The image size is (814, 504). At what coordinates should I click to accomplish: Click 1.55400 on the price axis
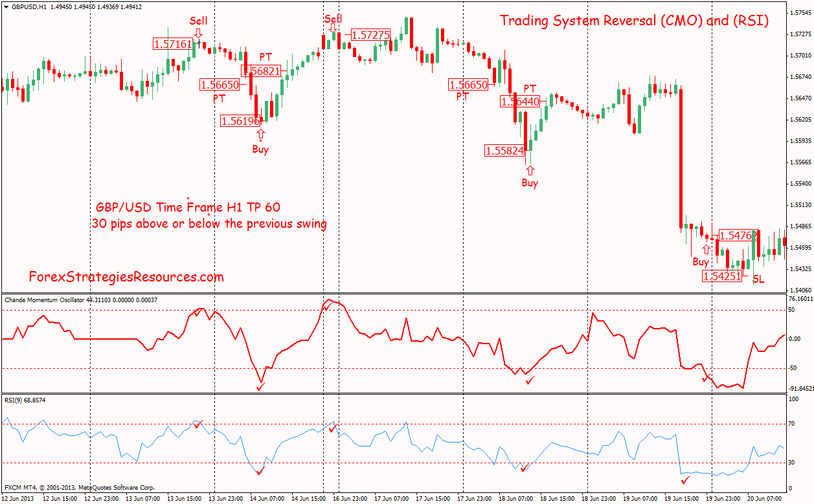801,183
